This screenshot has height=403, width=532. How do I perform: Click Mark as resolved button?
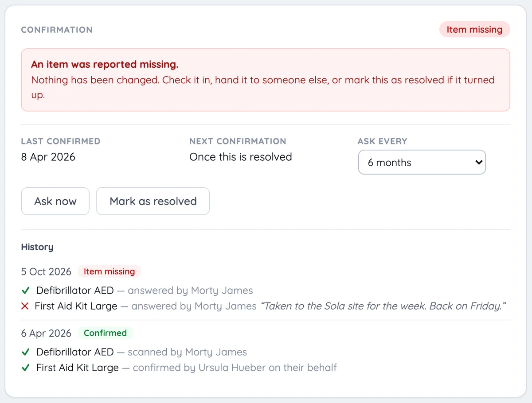point(153,201)
